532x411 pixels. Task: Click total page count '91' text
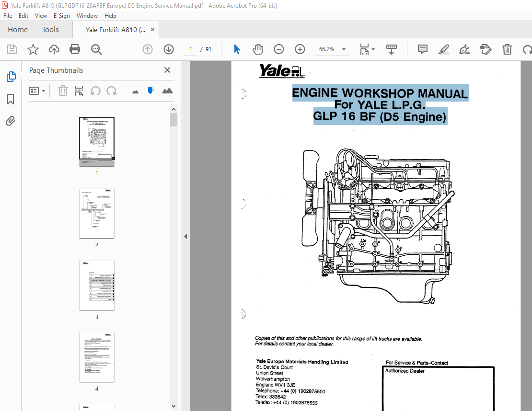coord(208,49)
